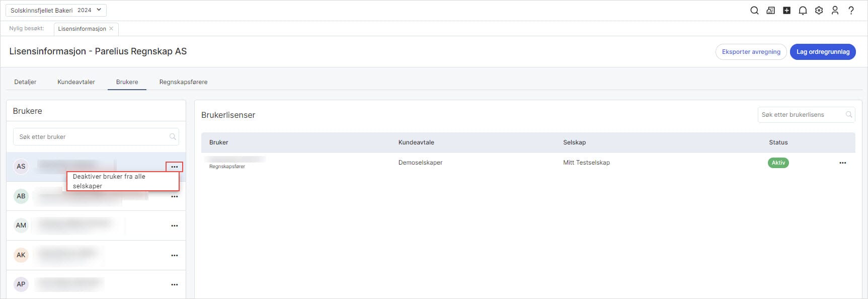Open options menu on Mitt Testselskap license row
This screenshot has width=868, height=299.
click(842, 163)
